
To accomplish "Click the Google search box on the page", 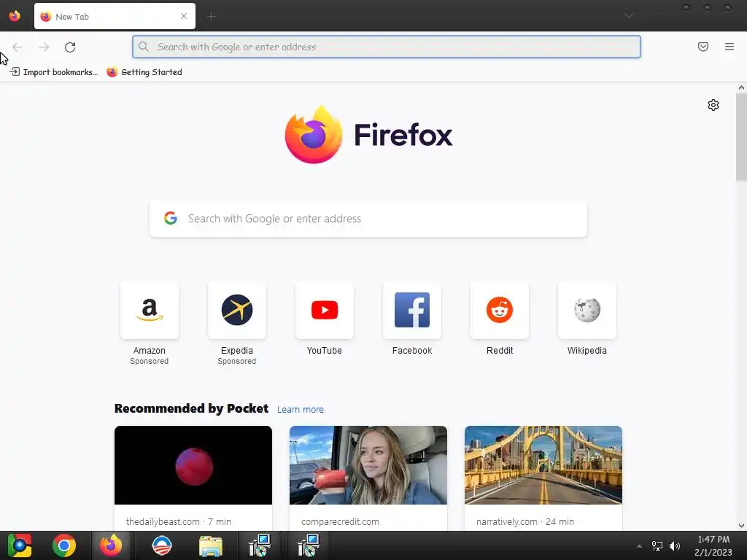I will pyautogui.click(x=368, y=219).
